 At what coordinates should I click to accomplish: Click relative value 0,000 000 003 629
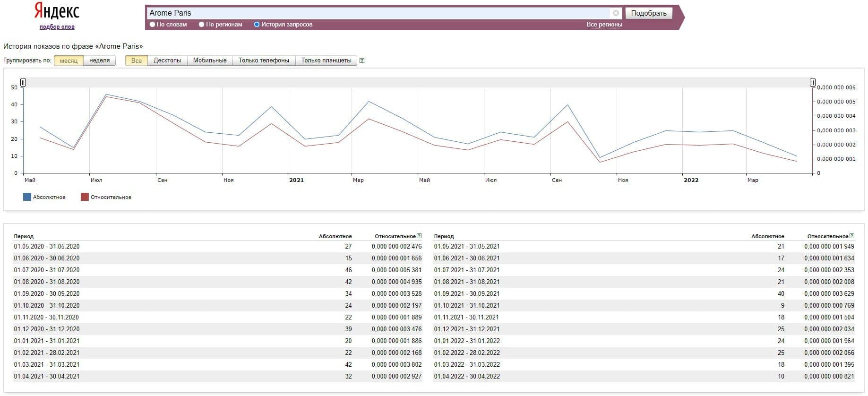tap(829, 294)
